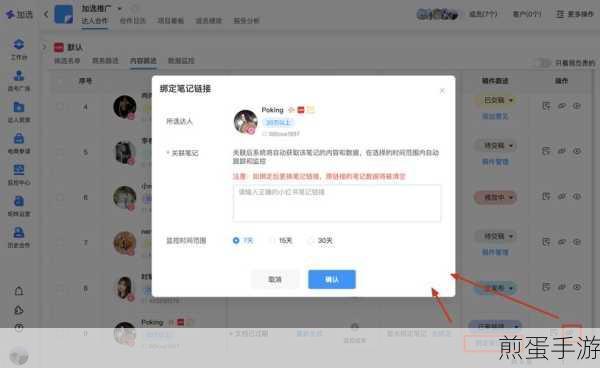Go back with the left chevron beside the project icon
Screen dimensions: 600x368
[x=46, y=15]
